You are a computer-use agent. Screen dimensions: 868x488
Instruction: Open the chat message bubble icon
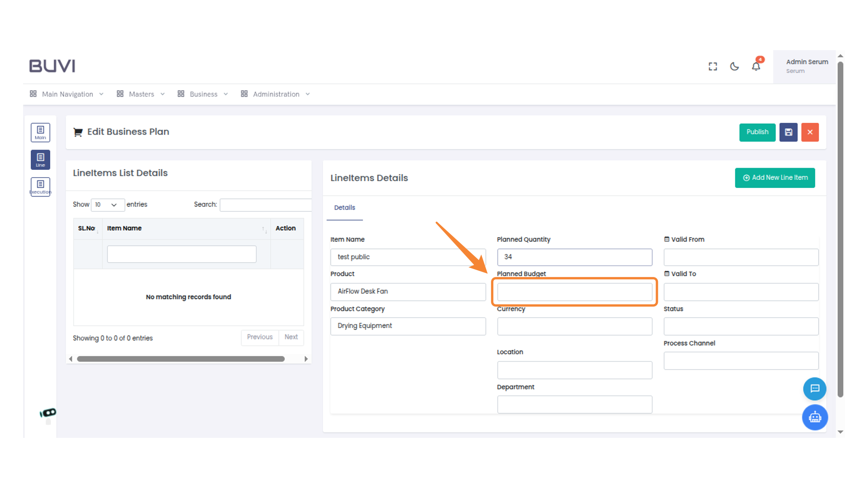tap(815, 389)
